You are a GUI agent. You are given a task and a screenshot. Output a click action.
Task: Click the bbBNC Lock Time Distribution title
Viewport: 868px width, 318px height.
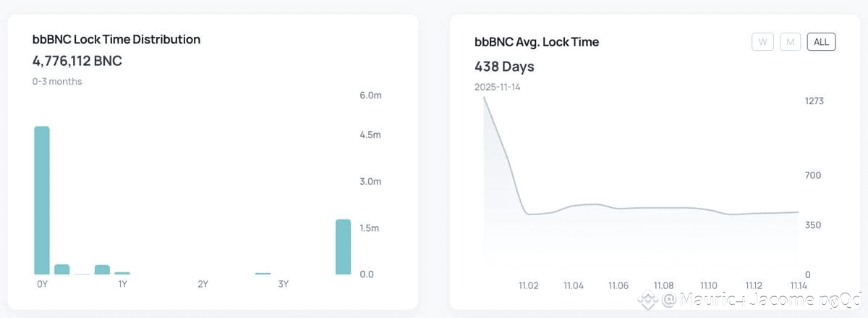tap(116, 39)
